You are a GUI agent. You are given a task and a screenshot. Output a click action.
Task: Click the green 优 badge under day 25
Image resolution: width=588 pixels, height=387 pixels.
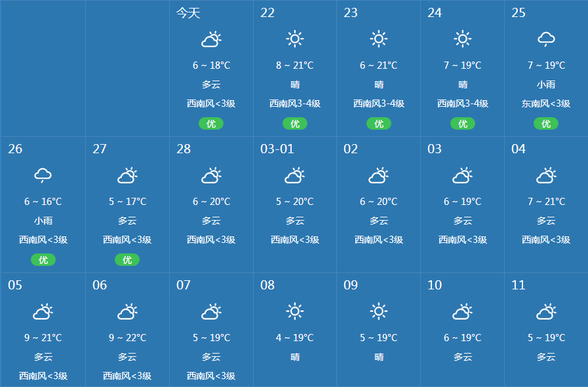[546, 124]
